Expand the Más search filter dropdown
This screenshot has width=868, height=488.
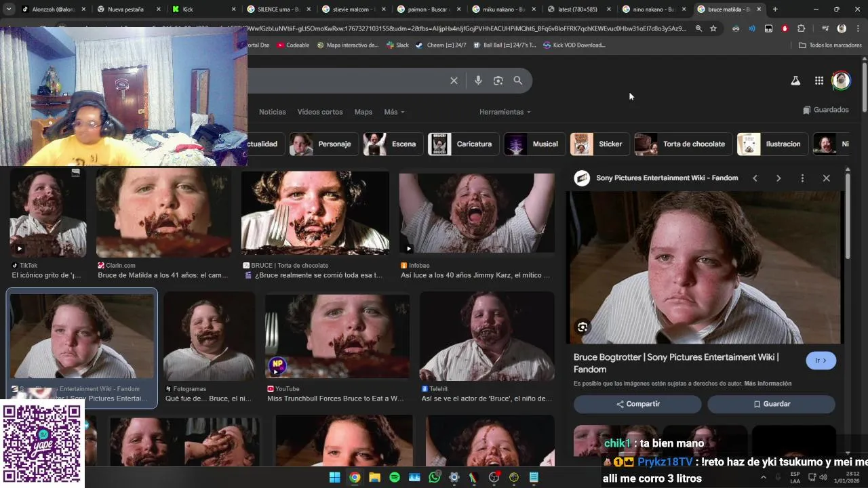point(394,112)
